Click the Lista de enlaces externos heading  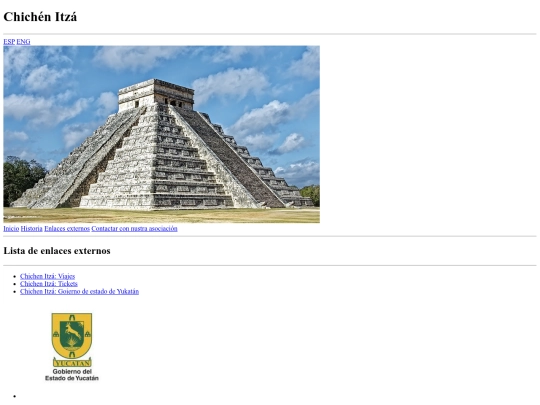pyautogui.click(x=57, y=251)
